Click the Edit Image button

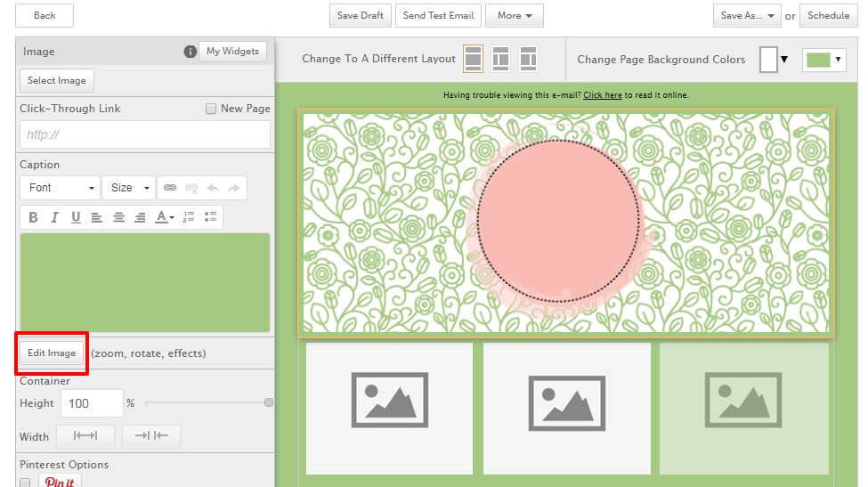[x=52, y=353]
